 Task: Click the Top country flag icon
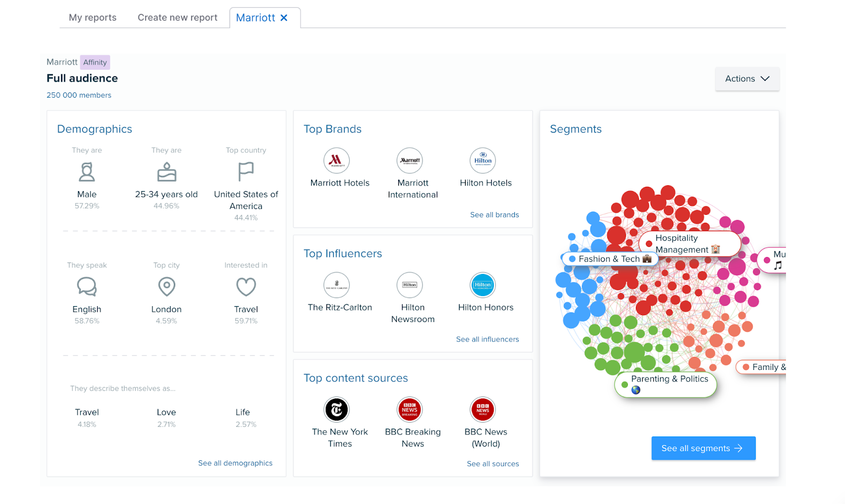pos(246,172)
